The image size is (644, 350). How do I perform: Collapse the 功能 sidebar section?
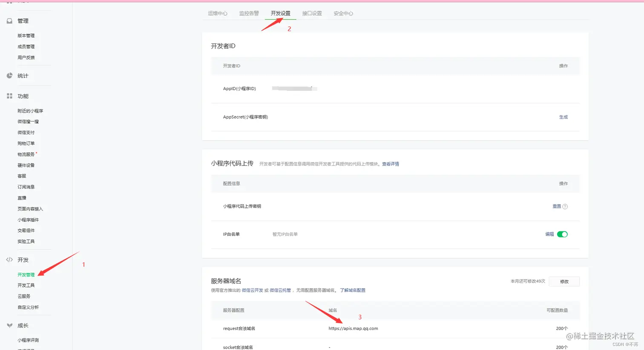click(23, 96)
